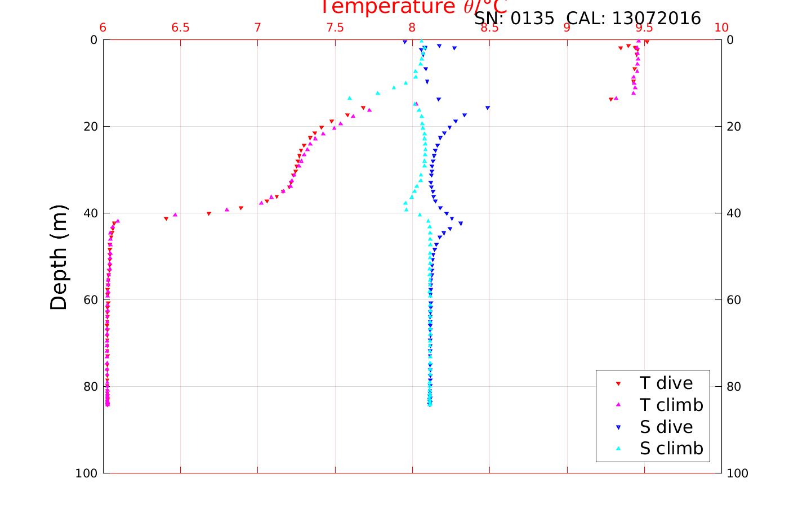The width and height of the screenshot is (798, 532).
Task: Click temperature tick label 6.5
Action: (180, 28)
